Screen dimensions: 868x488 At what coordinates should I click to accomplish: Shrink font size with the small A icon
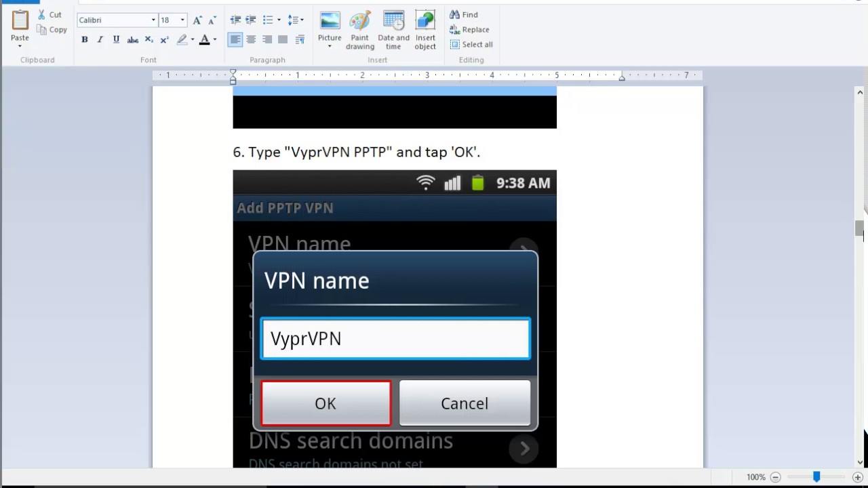[x=212, y=20]
